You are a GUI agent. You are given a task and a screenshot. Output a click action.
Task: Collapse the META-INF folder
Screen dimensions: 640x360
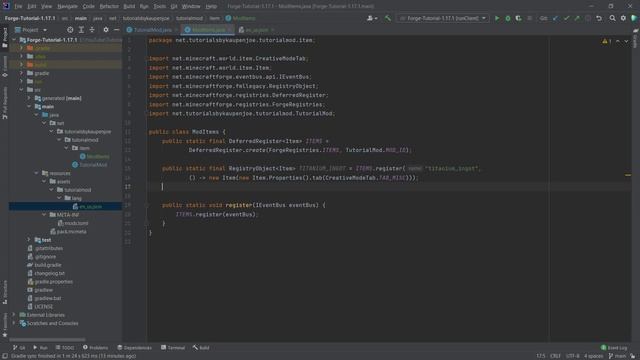(44, 215)
